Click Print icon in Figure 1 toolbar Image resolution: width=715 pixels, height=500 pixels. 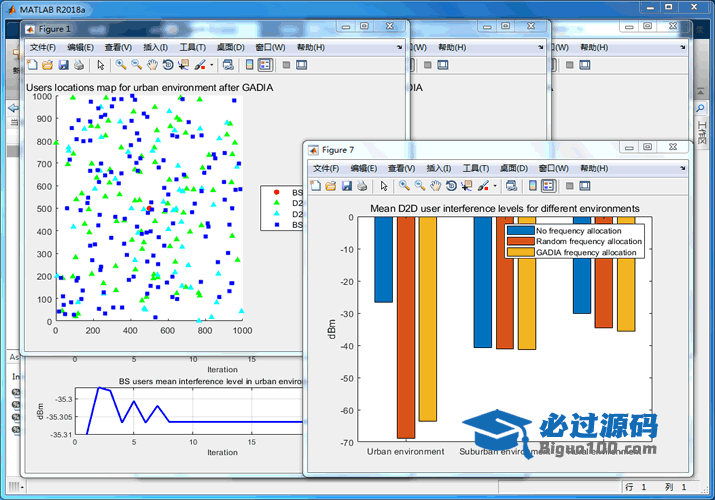[x=79, y=65]
